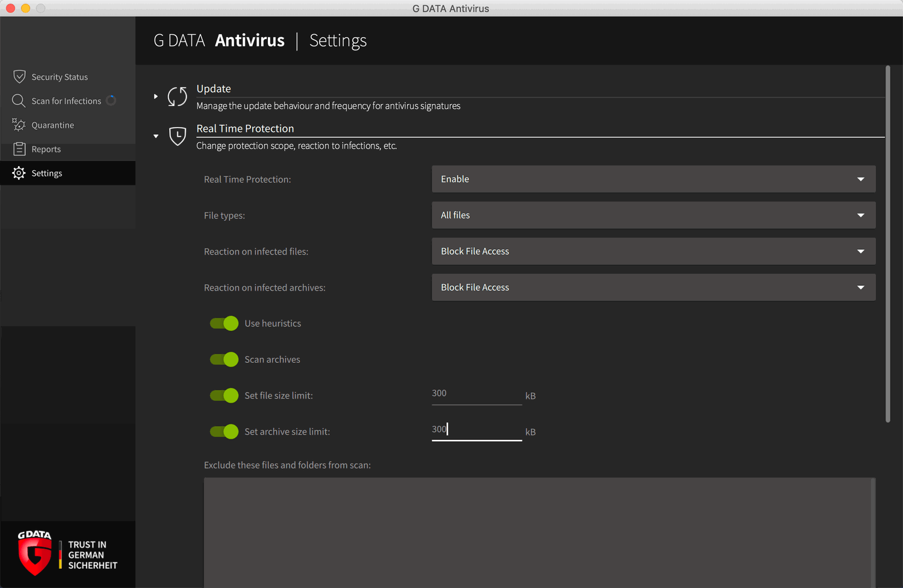Click the file size limit input field
903x588 pixels.
tap(477, 394)
